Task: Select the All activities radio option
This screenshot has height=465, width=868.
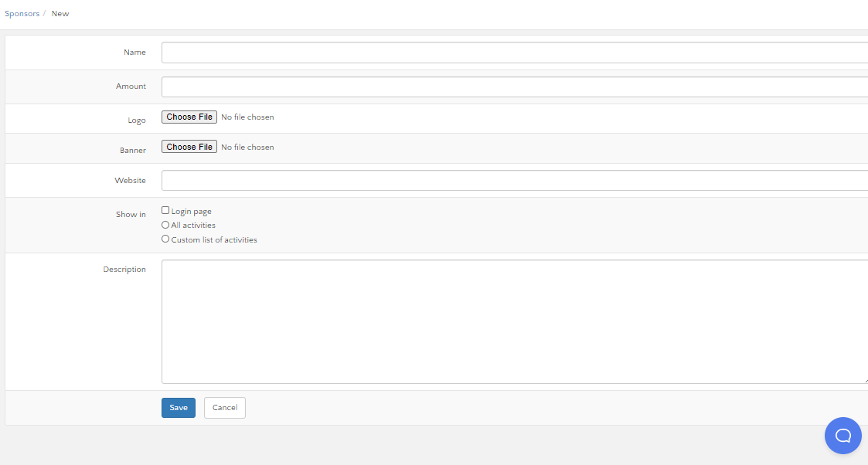Action: 165,225
